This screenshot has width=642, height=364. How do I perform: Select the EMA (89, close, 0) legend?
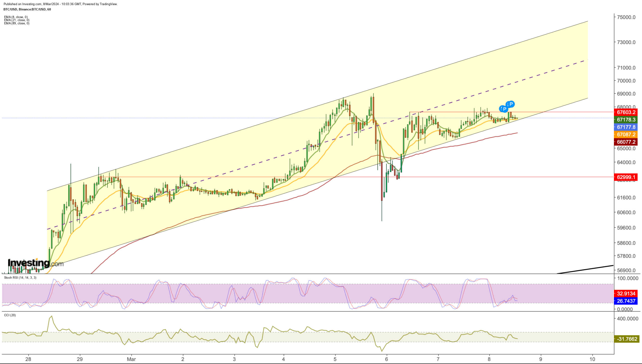pos(17,23)
